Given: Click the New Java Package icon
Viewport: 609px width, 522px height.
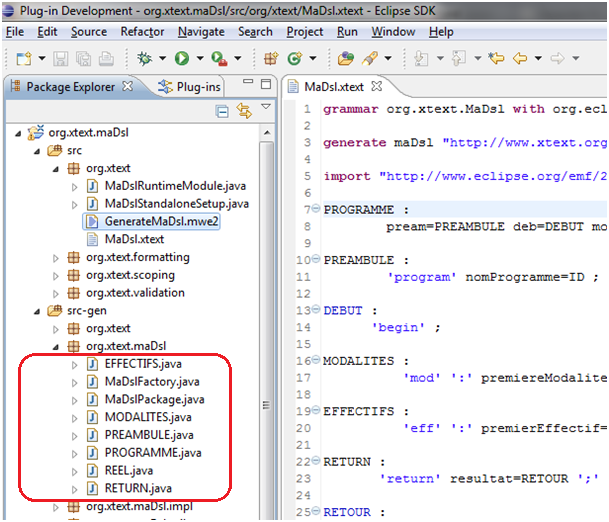Looking at the screenshot, I should coord(270,59).
